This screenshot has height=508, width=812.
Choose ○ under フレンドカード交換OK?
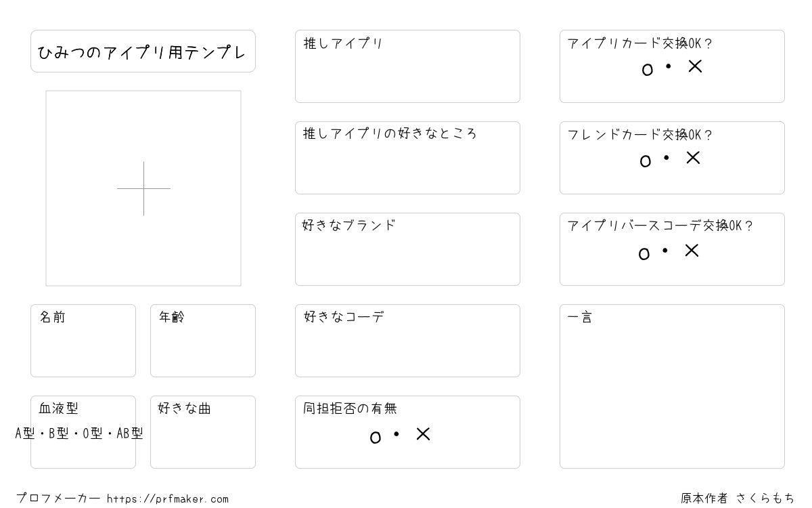click(646, 161)
